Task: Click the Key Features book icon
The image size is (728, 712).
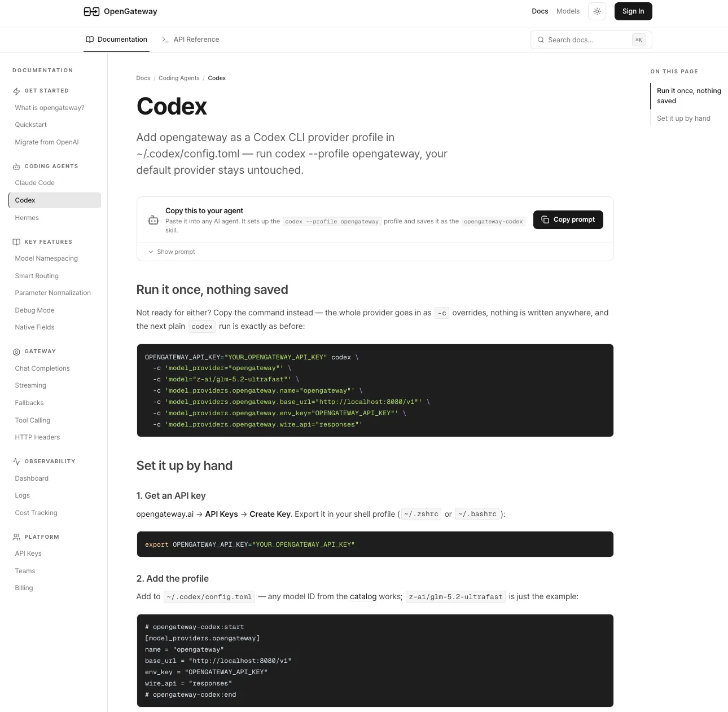Action: pos(16,242)
